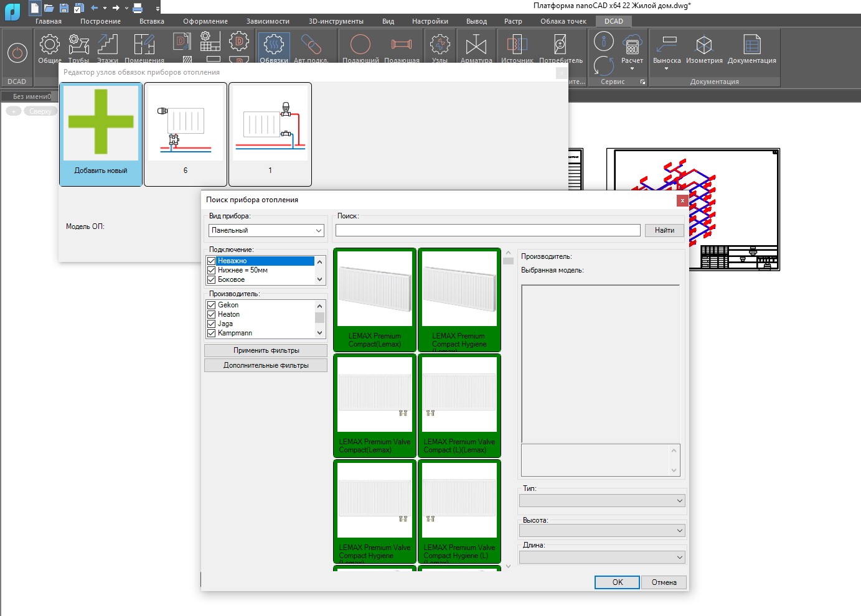Select piping node thumbnail labeled 6

[186, 134]
